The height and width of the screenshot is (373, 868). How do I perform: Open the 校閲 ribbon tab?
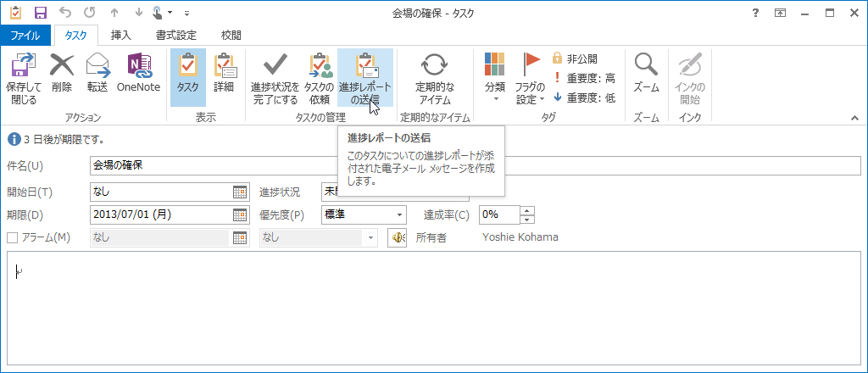[231, 36]
